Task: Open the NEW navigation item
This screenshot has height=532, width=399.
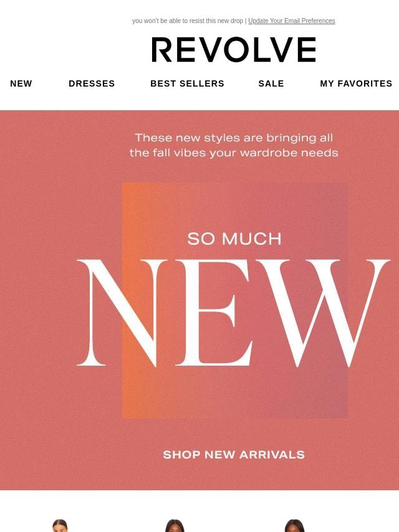Action: [21, 83]
